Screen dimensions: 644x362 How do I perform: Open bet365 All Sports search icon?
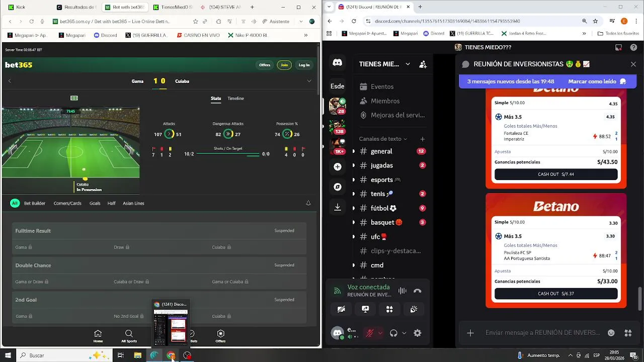coord(129,336)
